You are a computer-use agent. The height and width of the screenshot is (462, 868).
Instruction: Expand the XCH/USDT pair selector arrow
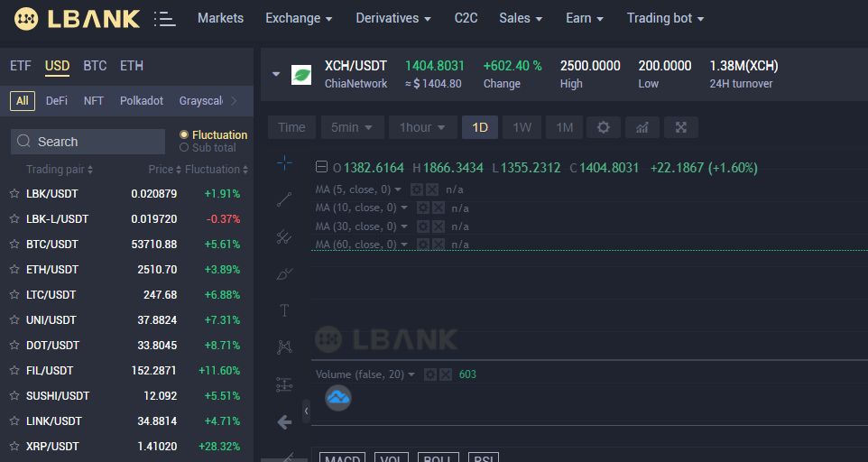tap(276, 74)
